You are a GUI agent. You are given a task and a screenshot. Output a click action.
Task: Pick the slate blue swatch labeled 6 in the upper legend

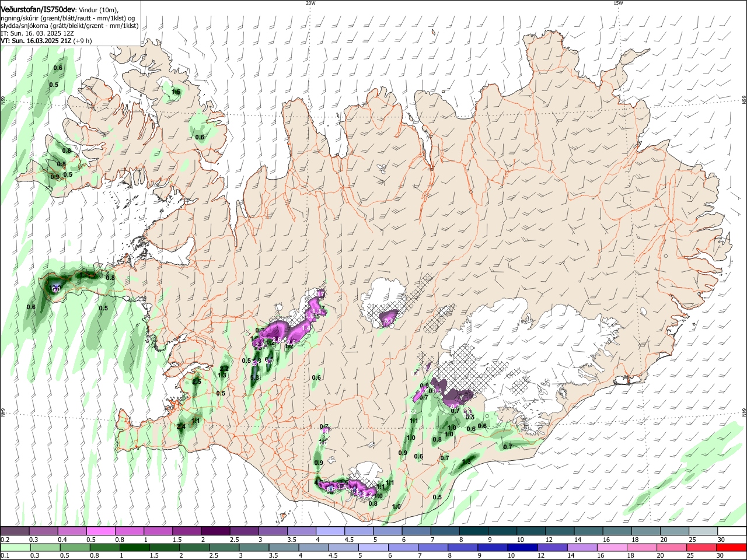tap(416, 531)
